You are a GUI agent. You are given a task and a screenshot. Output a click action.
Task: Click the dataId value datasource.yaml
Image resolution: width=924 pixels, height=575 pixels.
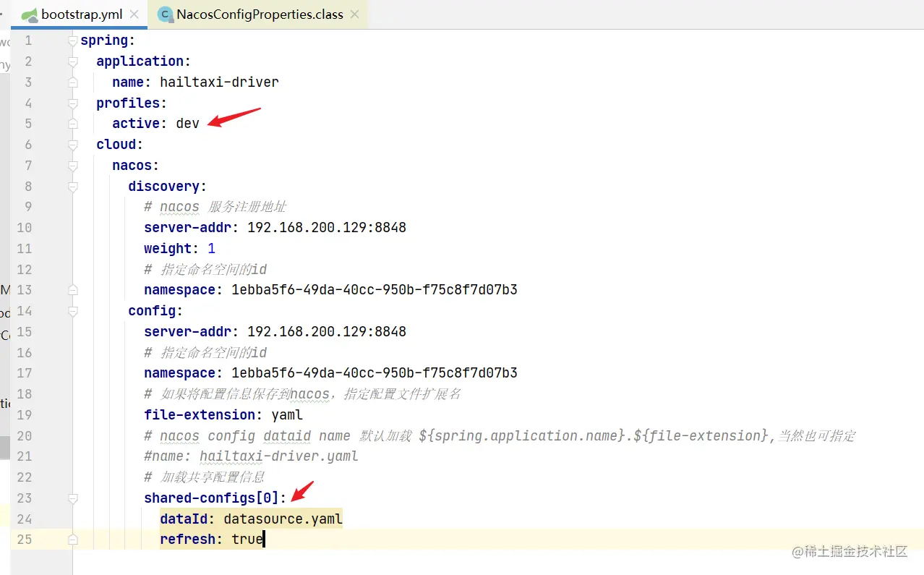point(283,519)
